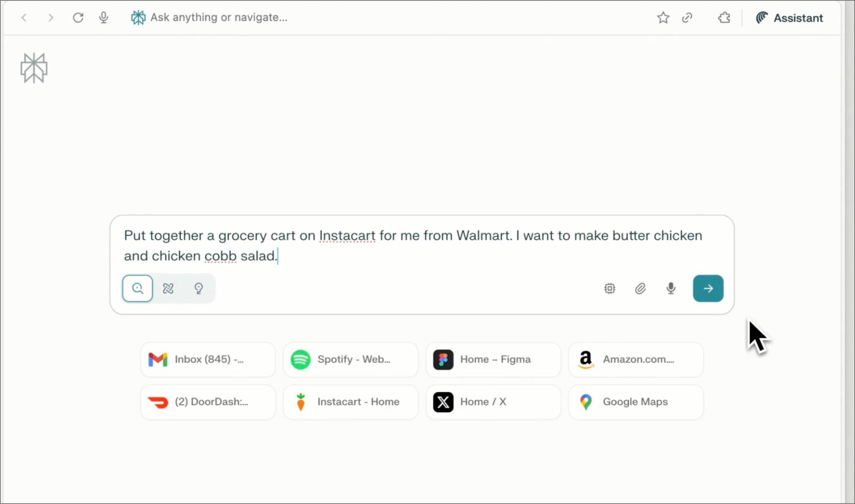
Task: Enable the lightbulb insights mode
Action: (x=199, y=288)
